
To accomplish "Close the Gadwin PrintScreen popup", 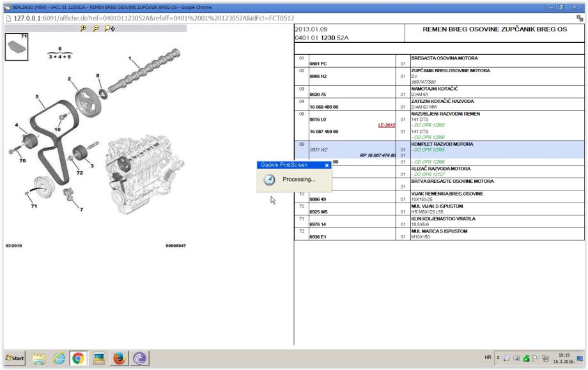I will click(x=327, y=165).
